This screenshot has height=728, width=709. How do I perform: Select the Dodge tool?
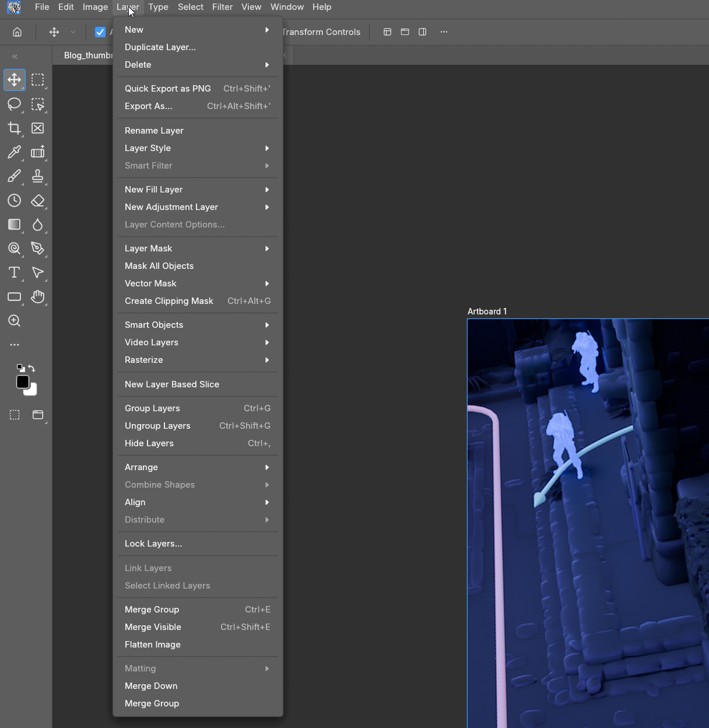coord(15,249)
